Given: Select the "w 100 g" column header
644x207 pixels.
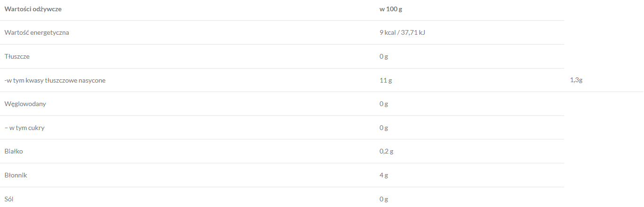Looking at the screenshot, I should [391, 9].
